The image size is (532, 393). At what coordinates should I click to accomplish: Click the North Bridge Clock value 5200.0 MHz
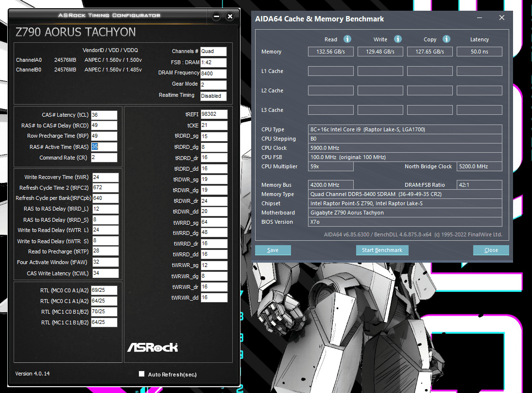(480, 166)
